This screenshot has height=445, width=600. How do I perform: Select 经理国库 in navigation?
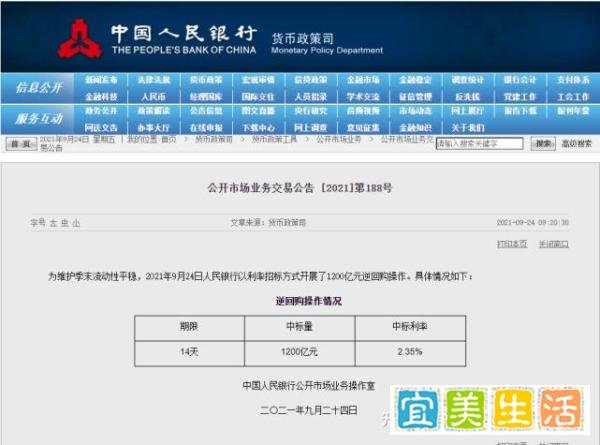point(206,97)
